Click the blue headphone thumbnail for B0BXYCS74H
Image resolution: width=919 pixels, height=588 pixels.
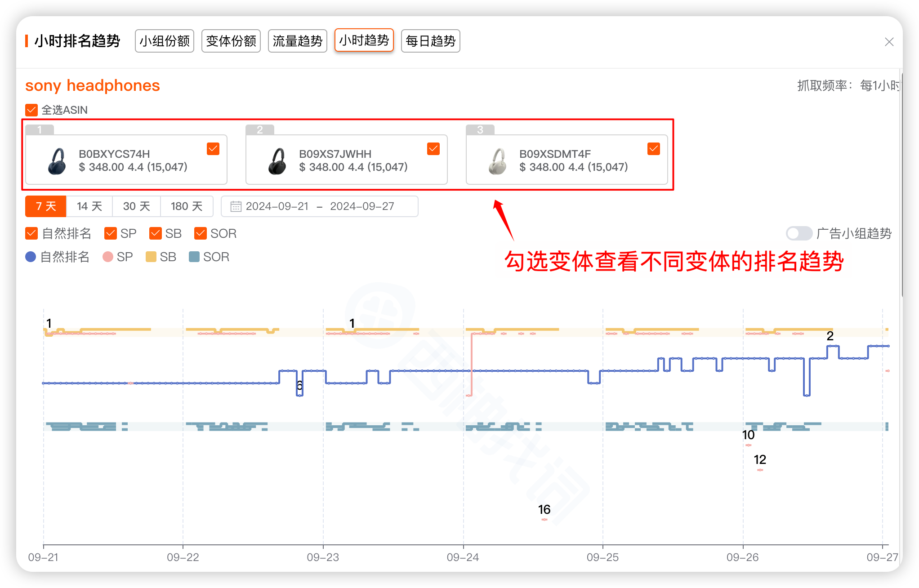click(x=57, y=161)
